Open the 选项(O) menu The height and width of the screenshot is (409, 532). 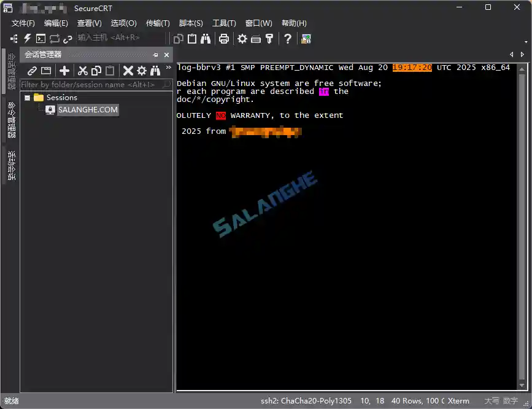tap(123, 23)
